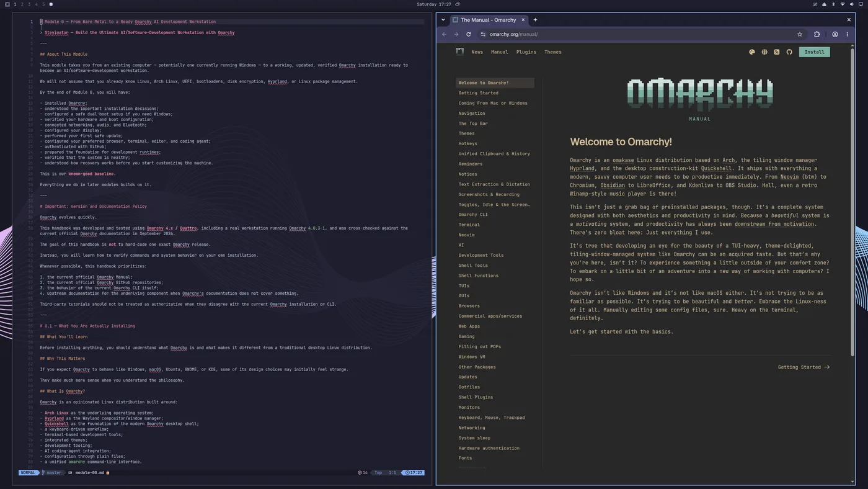The height and width of the screenshot is (489, 868).
Task: Open the RSS feed icon in site header
Action: point(777,52)
